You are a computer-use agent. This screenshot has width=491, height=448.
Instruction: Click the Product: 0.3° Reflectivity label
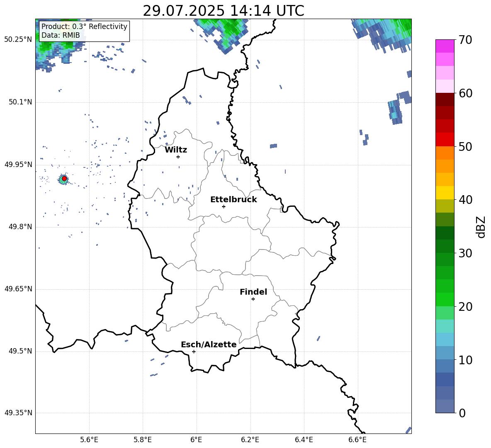(84, 26)
